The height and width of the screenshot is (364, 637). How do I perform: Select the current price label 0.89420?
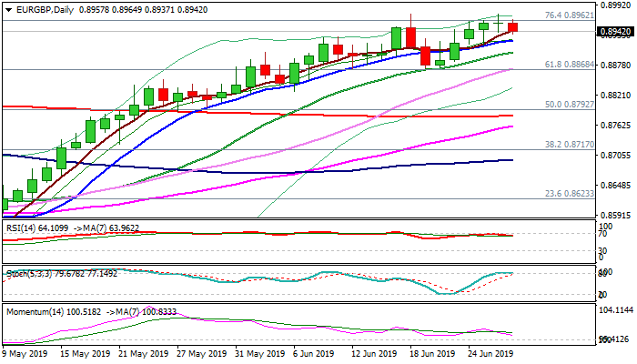615,32
